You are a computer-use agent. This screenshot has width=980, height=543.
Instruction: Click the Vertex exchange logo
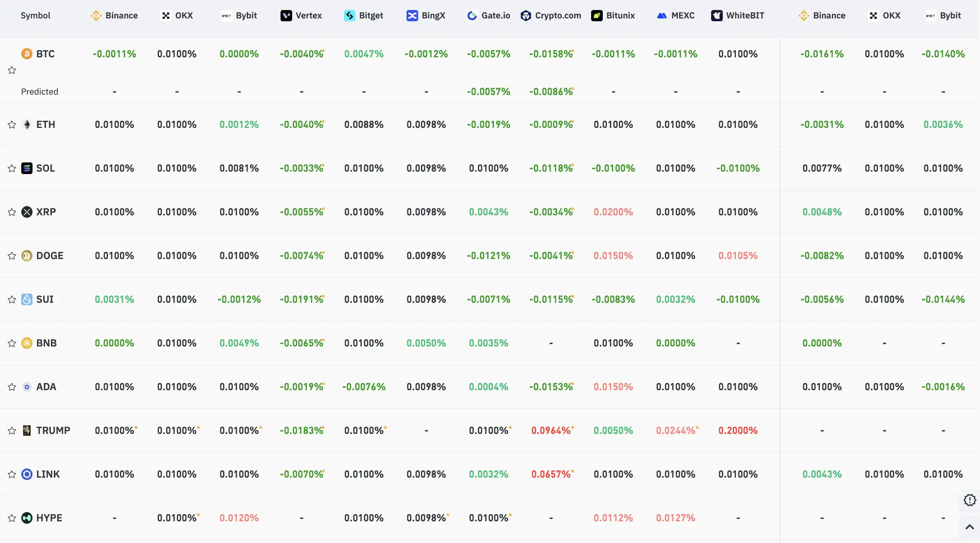tap(286, 16)
